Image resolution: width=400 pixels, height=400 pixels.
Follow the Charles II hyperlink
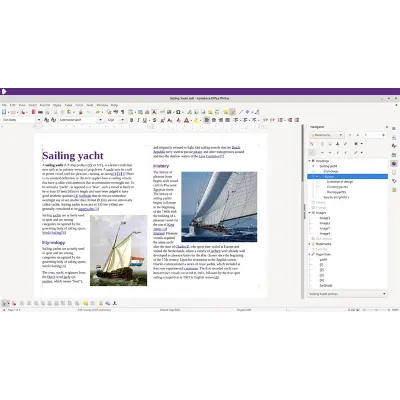coord(182,247)
